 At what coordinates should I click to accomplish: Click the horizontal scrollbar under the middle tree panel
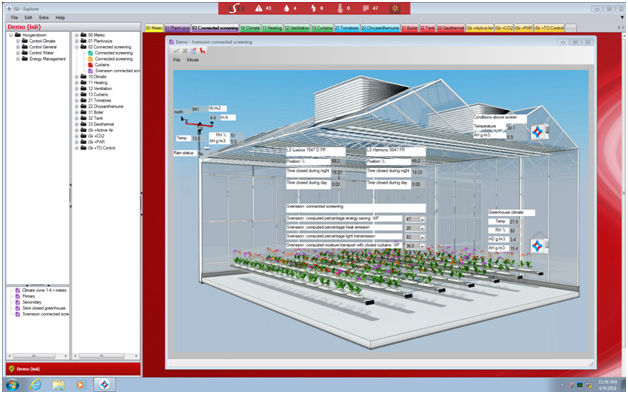tap(105, 356)
